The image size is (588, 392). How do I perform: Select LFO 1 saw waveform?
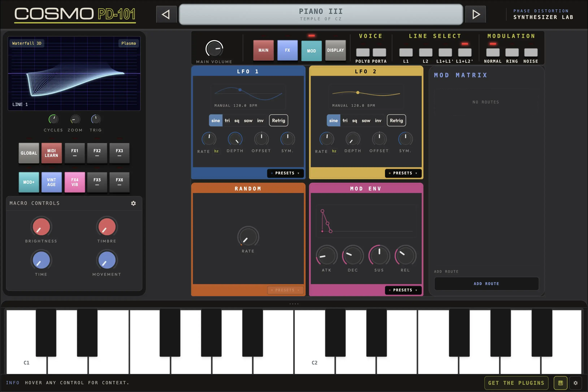point(248,120)
